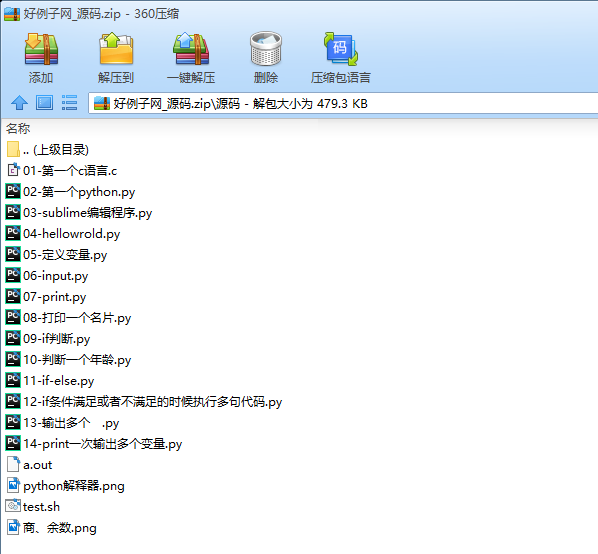This screenshot has height=554, width=598.
Task: Select 商、余数.png image file
Action: pyautogui.click(x=51, y=528)
